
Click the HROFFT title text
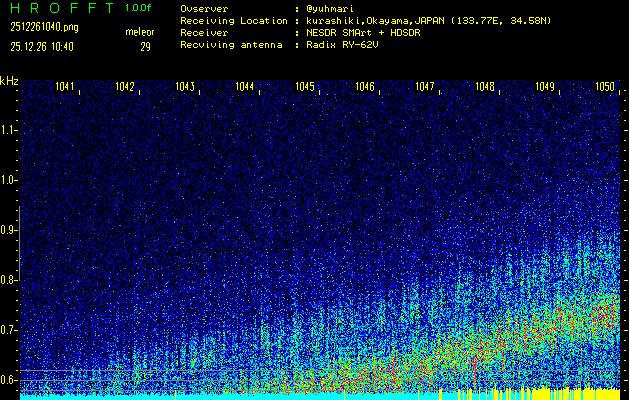(x=61, y=9)
